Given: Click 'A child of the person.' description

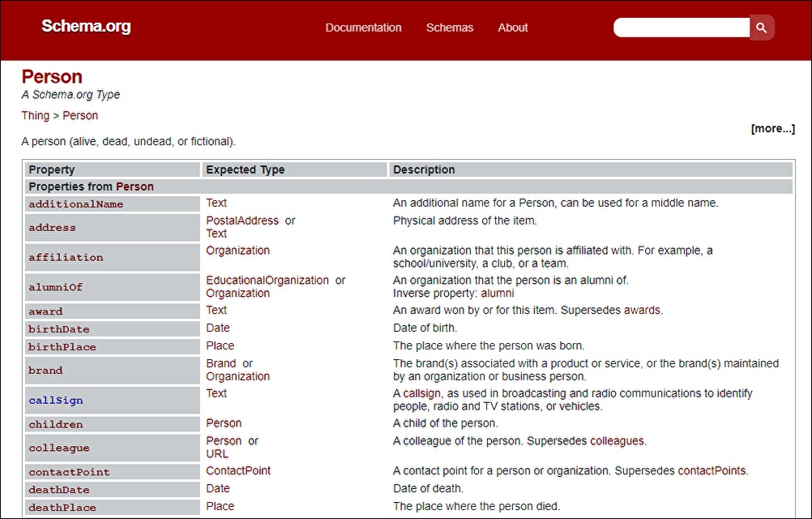Looking at the screenshot, I should [x=446, y=423].
